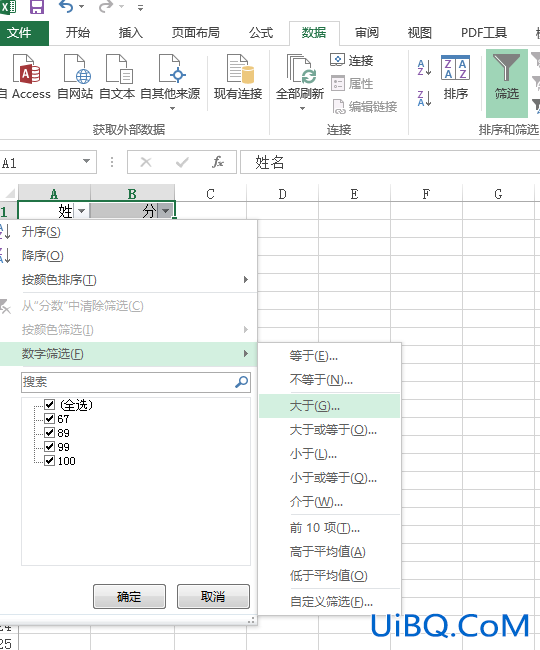Switch to the 审阅 tab
The height and width of the screenshot is (650, 540).
coord(367,33)
